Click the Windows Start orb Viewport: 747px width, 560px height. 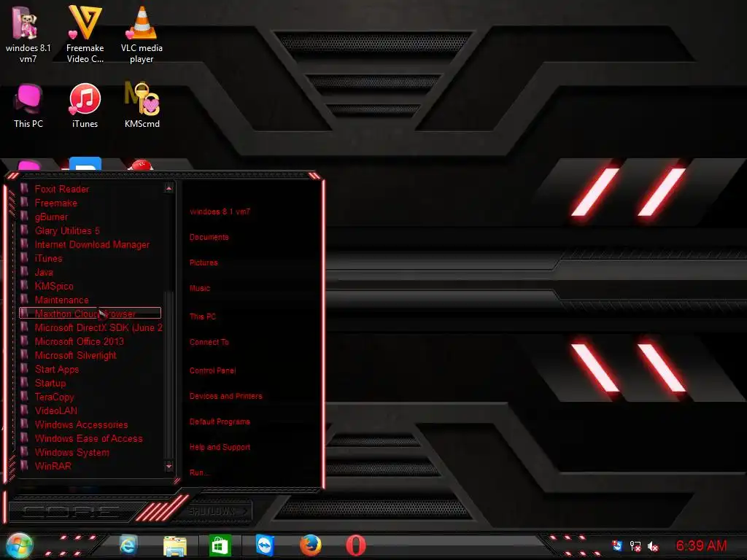point(19,545)
